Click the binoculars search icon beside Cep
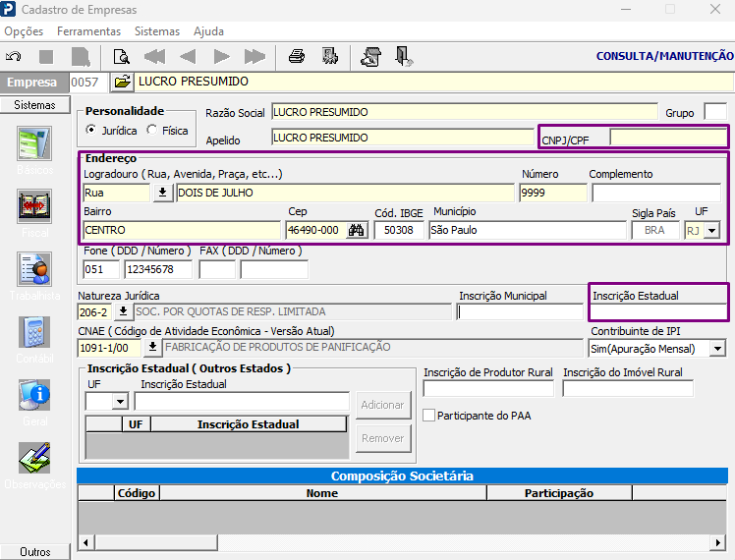This screenshot has width=735, height=560. pos(357,230)
